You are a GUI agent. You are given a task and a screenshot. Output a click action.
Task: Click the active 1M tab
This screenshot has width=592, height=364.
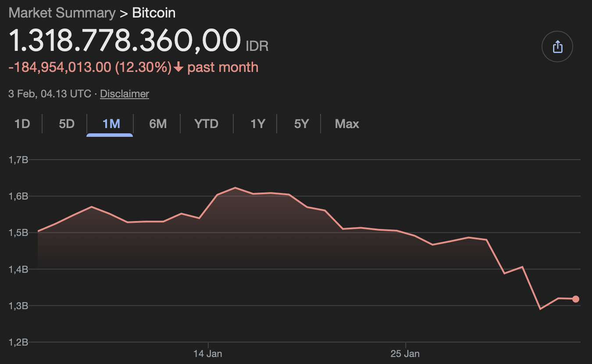tap(111, 124)
